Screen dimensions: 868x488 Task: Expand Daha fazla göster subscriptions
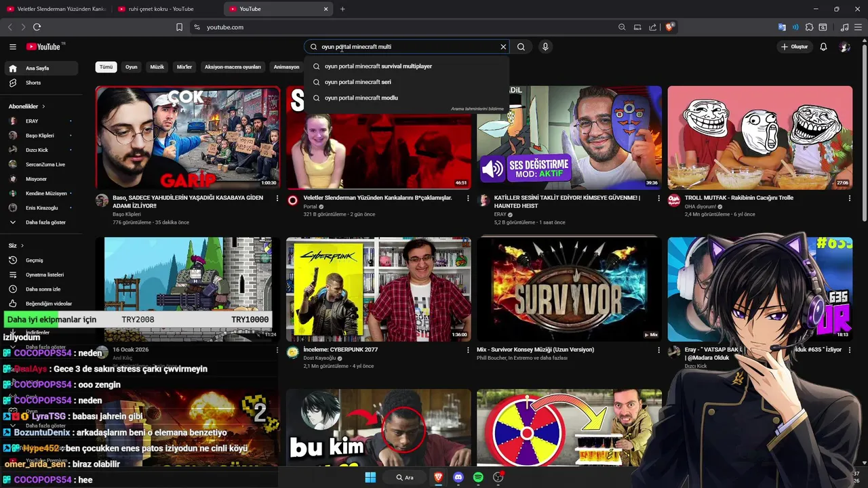click(x=41, y=222)
